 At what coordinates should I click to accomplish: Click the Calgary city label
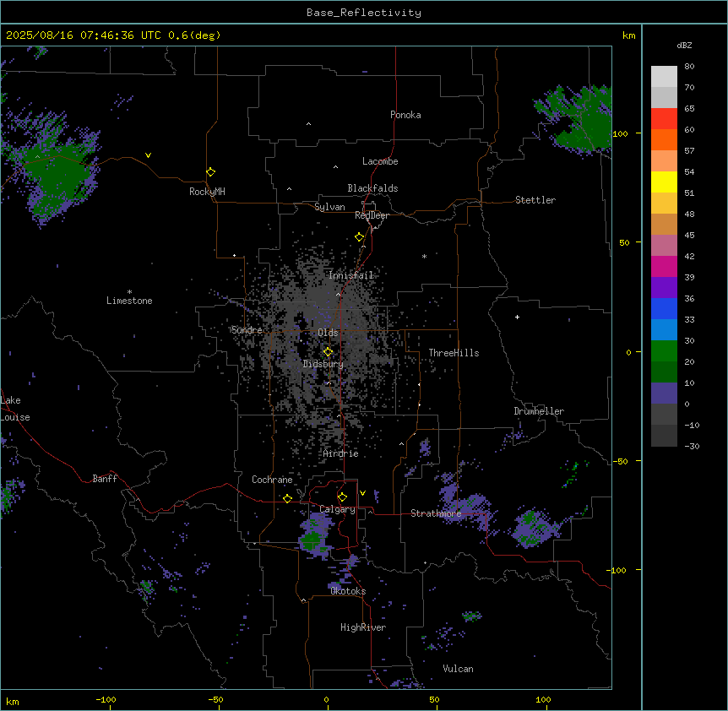click(x=338, y=509)
